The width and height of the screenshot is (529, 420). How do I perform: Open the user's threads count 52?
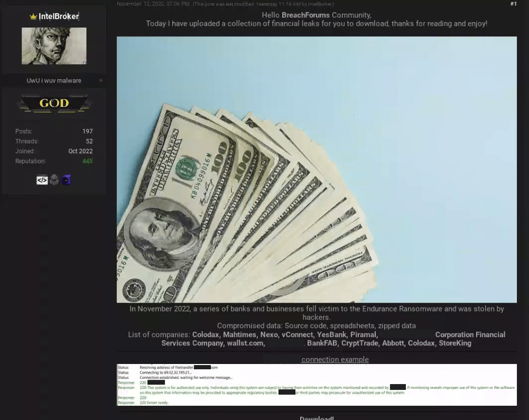pos(89,142)
